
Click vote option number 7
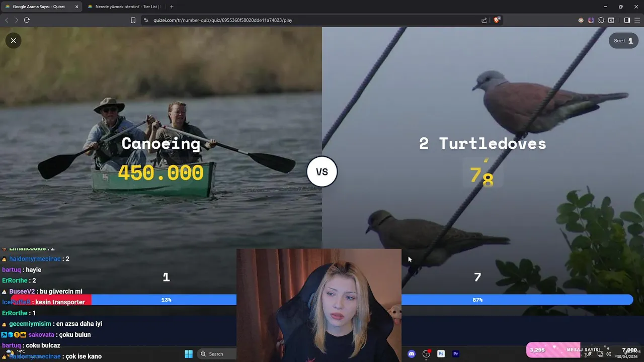pyautogui.click(x=477, y=277)
